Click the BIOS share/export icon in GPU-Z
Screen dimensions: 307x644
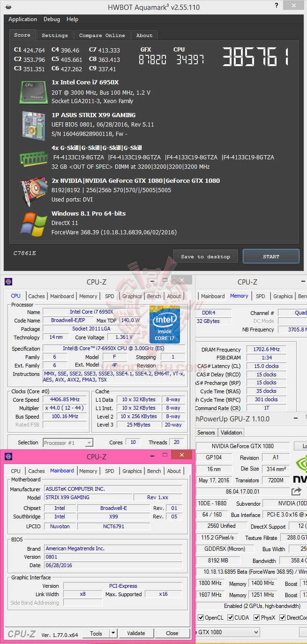296,491
